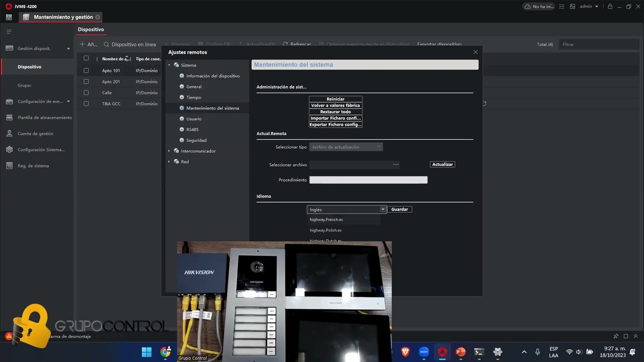The height and width of the screenshot is (362, 644).
Task: Click the Plantilla de almacenamiento icon
Action: 9,118
